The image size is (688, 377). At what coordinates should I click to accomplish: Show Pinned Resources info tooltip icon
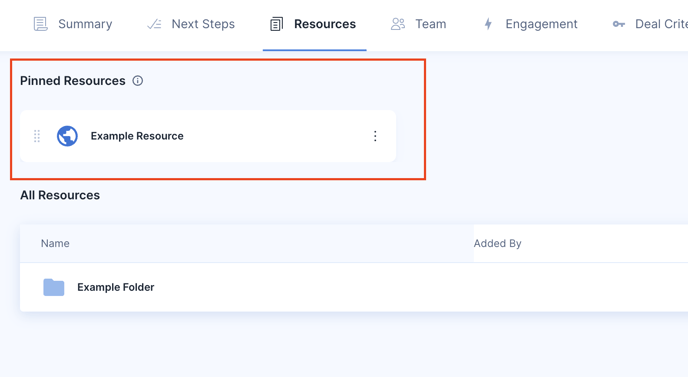[x=138, y=81]
